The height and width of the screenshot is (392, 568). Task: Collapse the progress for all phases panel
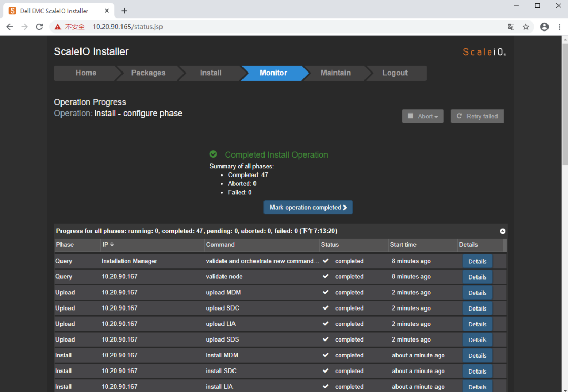coord(502,231)
